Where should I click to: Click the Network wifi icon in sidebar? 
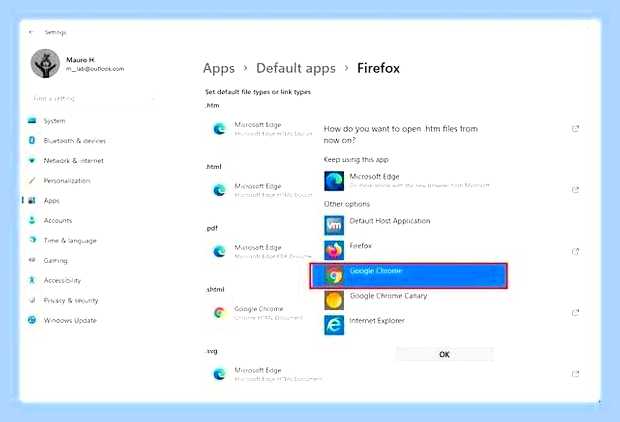tap(32, 160)
